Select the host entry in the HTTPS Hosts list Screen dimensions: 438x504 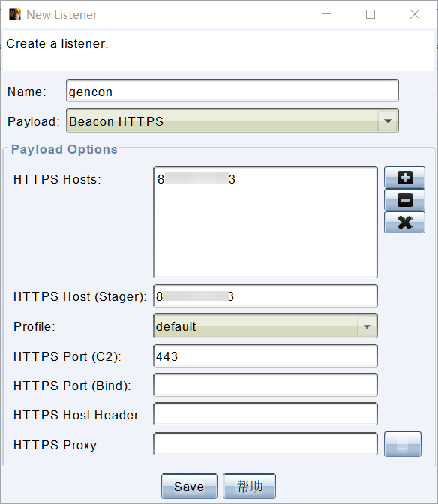click(196, 179)
